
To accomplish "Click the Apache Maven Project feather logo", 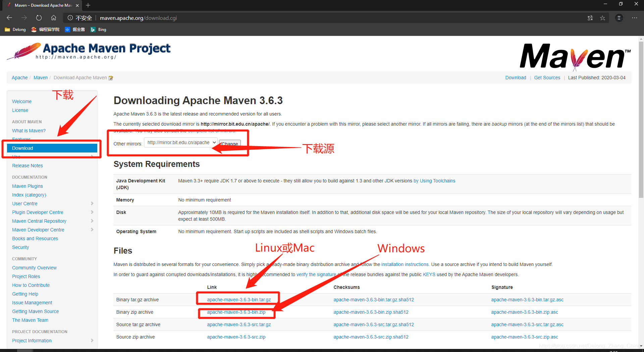I will [89, 51].
